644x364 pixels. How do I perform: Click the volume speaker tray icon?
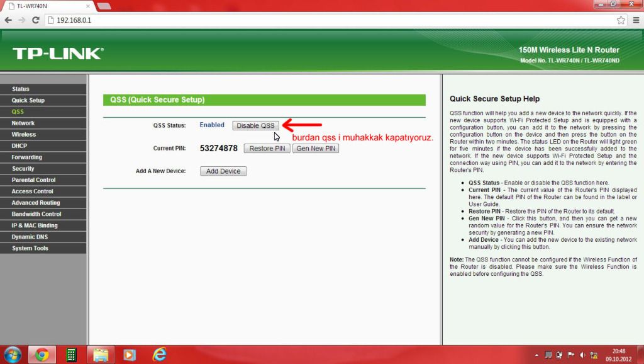(582, 355)
